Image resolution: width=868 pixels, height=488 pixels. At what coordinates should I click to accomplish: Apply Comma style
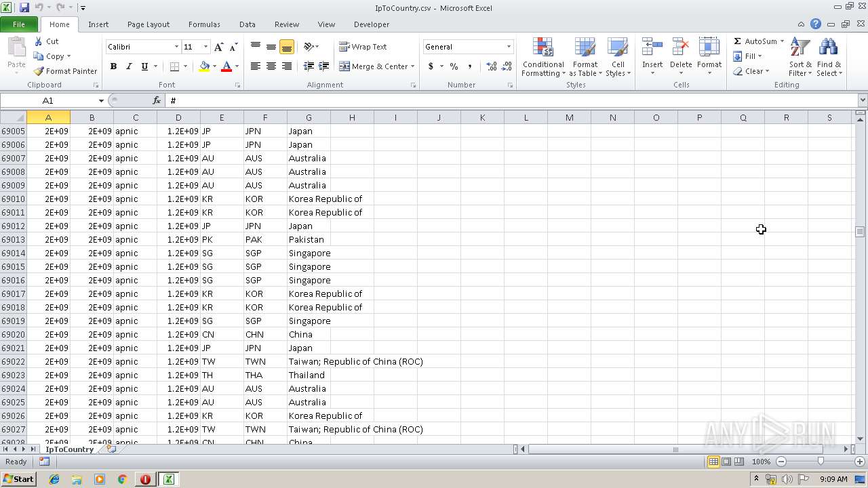(469, 66)
